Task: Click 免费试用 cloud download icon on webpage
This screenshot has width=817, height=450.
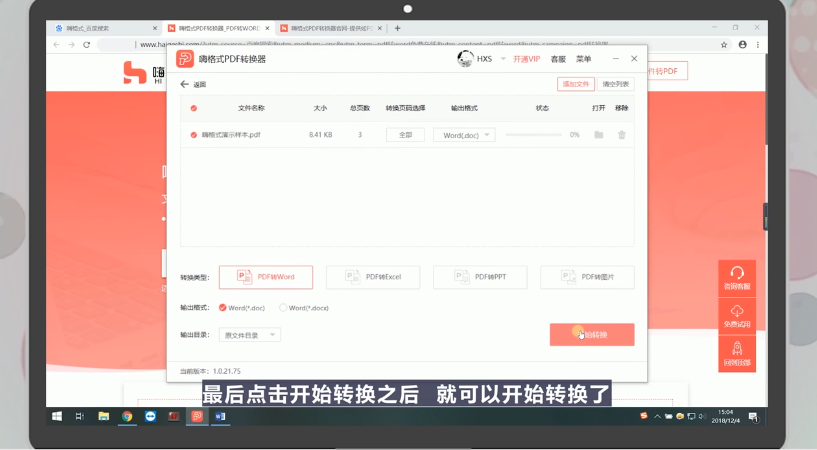Action: click(737, 311)
